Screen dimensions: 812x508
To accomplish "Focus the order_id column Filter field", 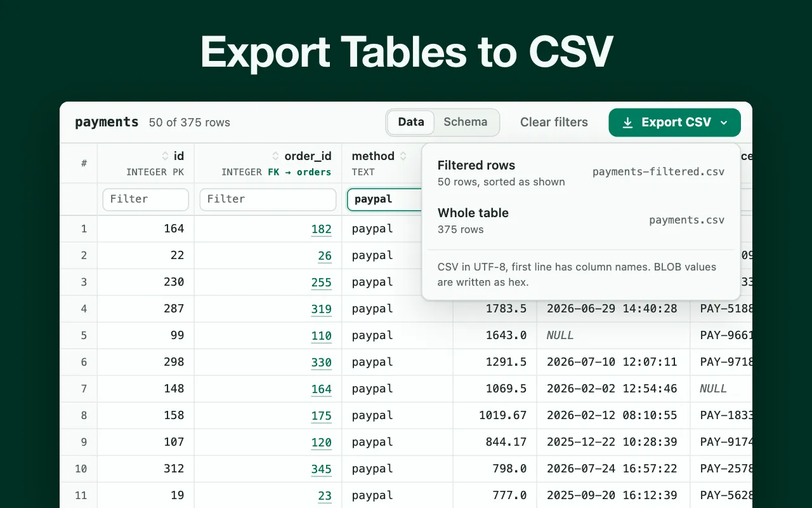I will tap(268, 199).
